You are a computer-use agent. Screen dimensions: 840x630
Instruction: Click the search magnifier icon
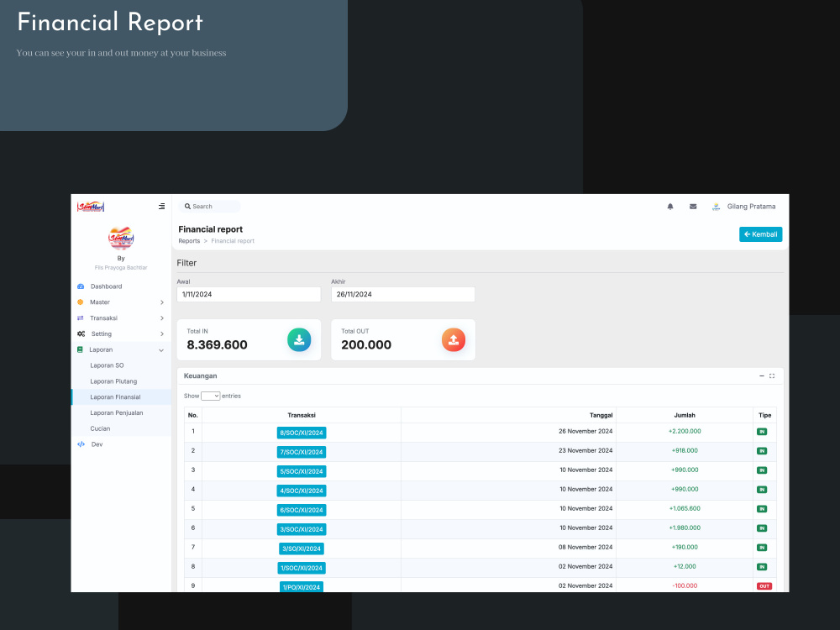[187, 207]
